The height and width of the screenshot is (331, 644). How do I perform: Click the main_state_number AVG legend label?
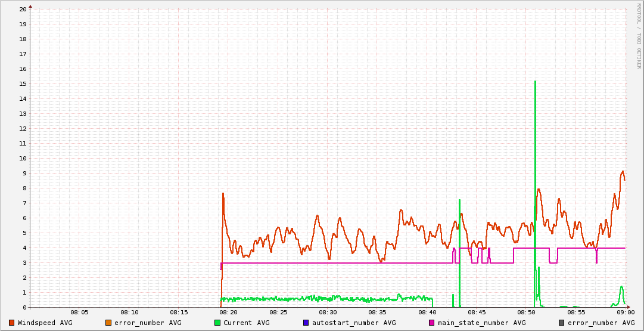tap(481, 323)
